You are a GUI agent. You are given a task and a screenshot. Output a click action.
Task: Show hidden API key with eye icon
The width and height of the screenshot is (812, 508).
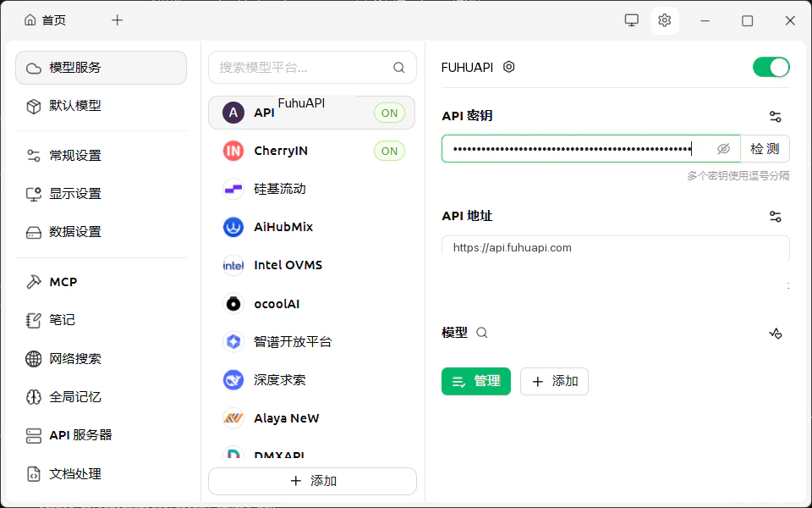click(723, 149)
